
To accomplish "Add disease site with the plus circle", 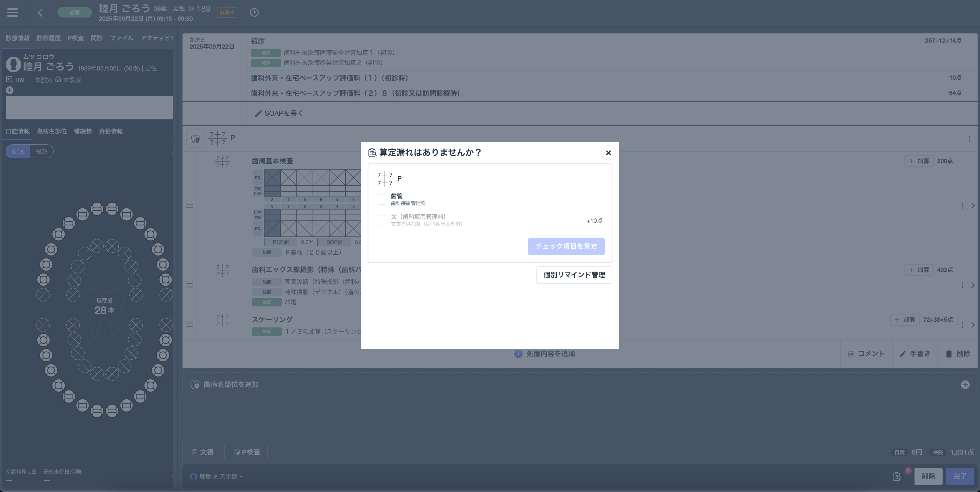I will pos(965,385).
